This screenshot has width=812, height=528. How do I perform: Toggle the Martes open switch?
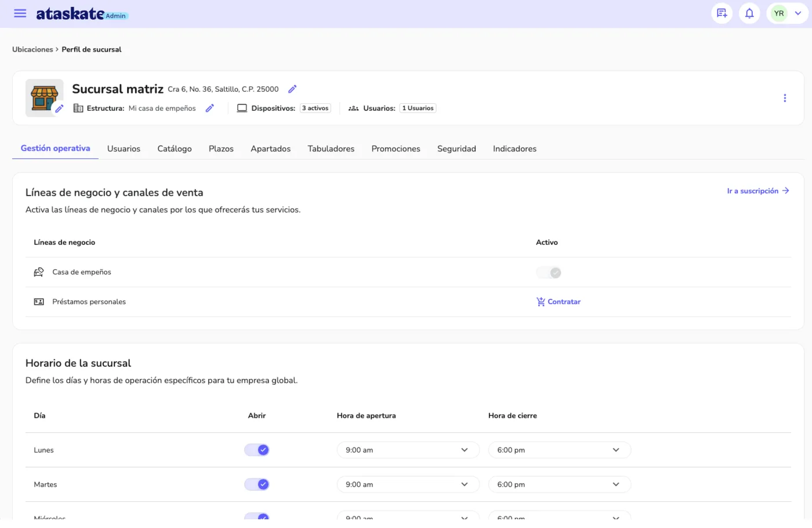pyautogui.click(x=257, y=484)
